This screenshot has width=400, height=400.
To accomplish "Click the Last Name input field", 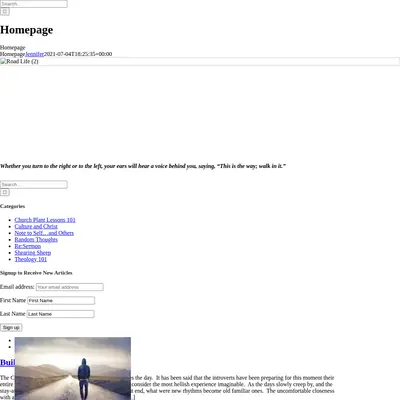I will 60,314.
